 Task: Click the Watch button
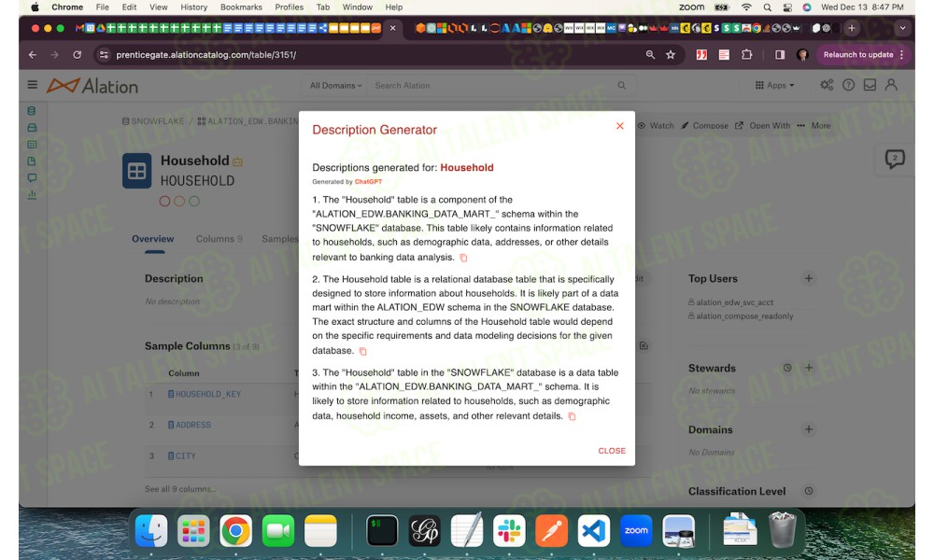pos(656,126)
